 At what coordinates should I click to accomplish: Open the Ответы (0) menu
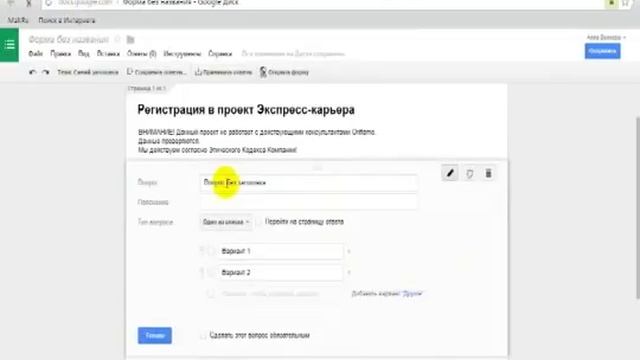142,53
